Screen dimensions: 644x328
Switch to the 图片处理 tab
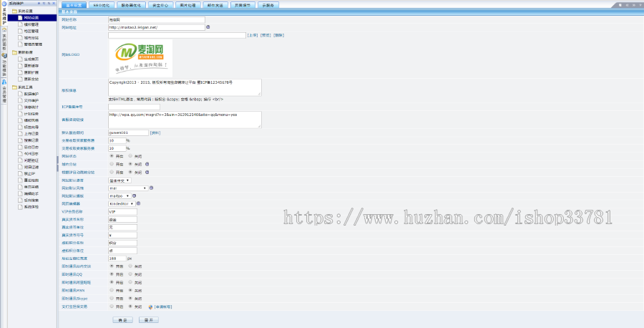(x=188, y=5)
